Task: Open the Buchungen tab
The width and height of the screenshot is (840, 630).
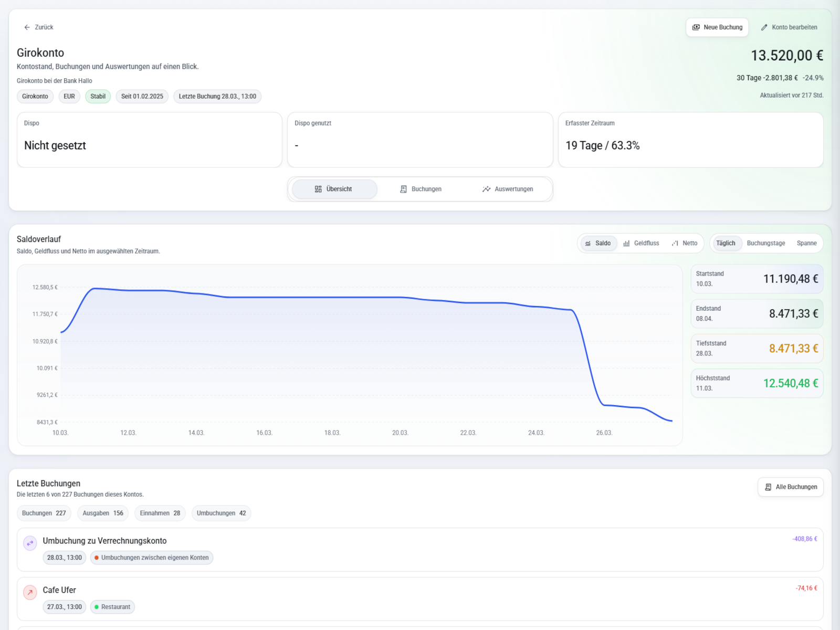Action: pyautogui.click(x=421, y=189)
